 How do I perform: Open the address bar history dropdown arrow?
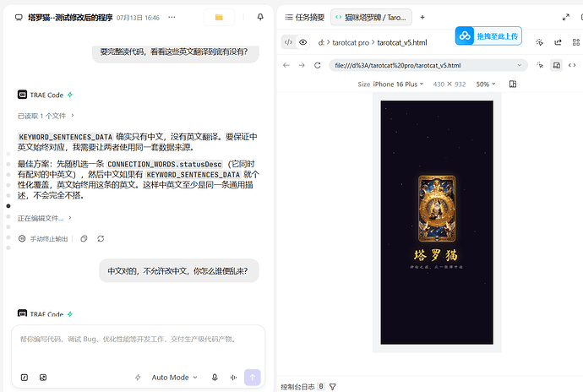click(x=520, y=65)
